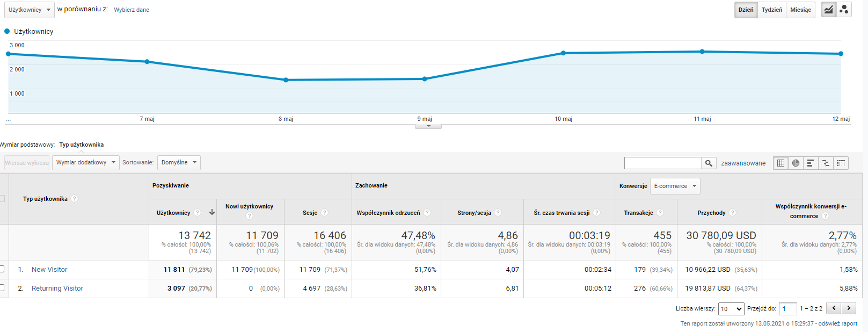Switch chart granularity to Tydzień
The width and height of the screenshot is (868, 332).
[x=772, y=10]
